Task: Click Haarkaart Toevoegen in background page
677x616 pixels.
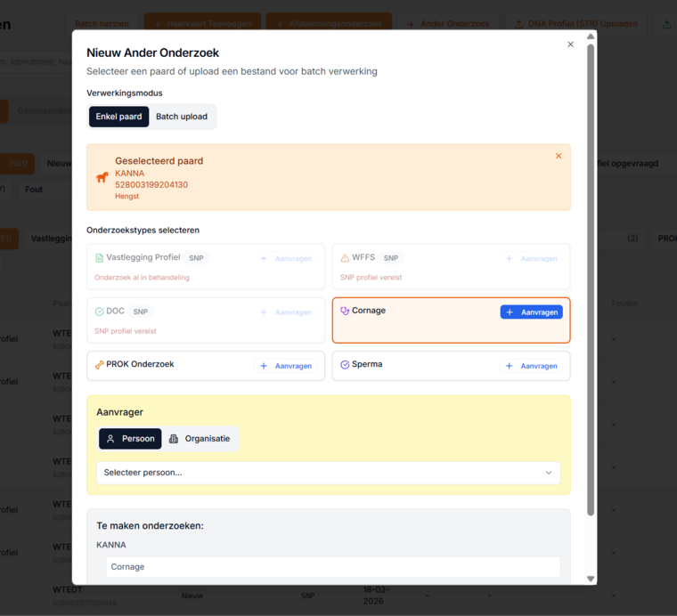Action: [202, 24]
